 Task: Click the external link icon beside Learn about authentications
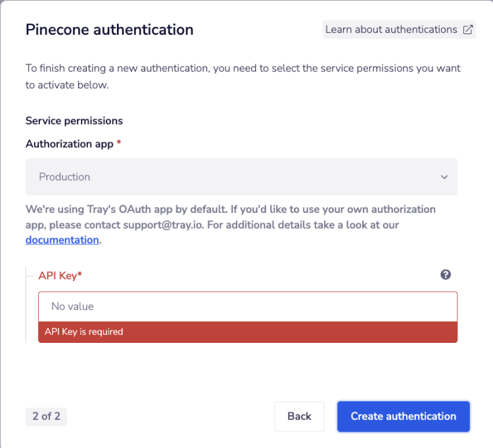pyautogui.click(x=468, y=30)
